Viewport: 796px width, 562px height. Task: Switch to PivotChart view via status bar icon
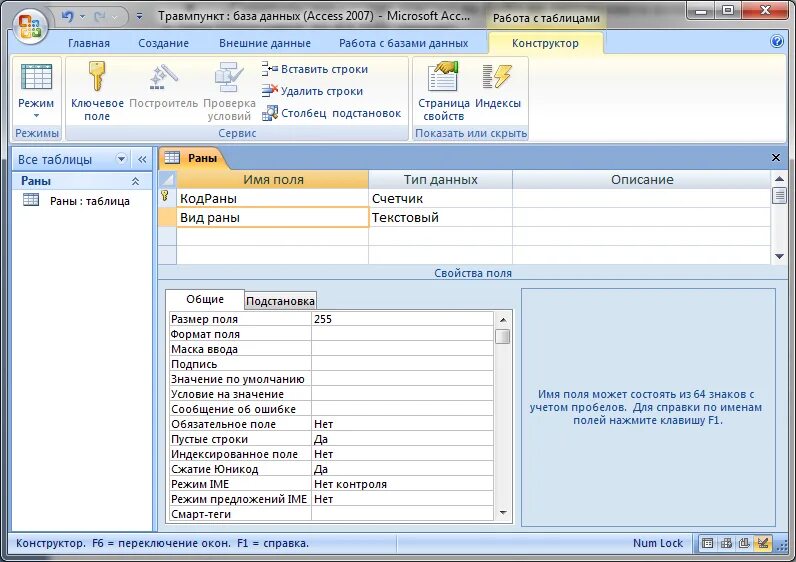(x=744, y=543)
